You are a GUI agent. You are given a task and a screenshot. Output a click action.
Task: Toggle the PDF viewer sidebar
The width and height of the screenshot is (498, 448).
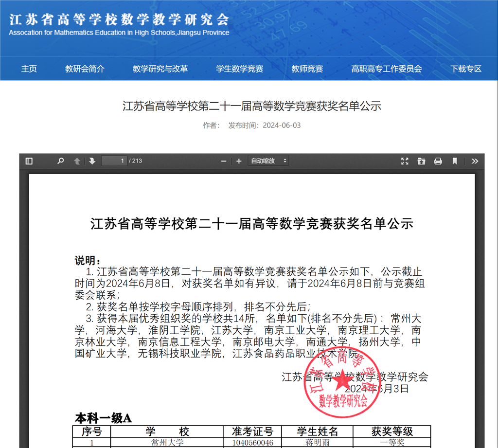(29, 161)
